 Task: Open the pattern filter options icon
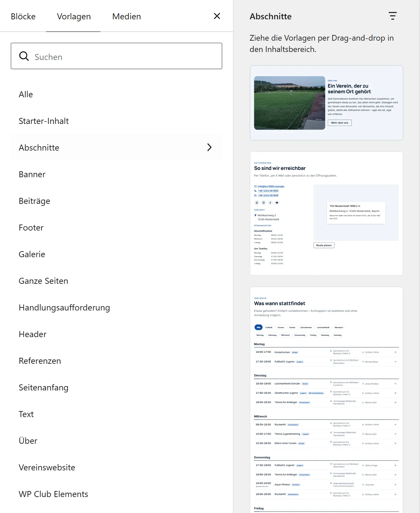click(x=393, y=16)
